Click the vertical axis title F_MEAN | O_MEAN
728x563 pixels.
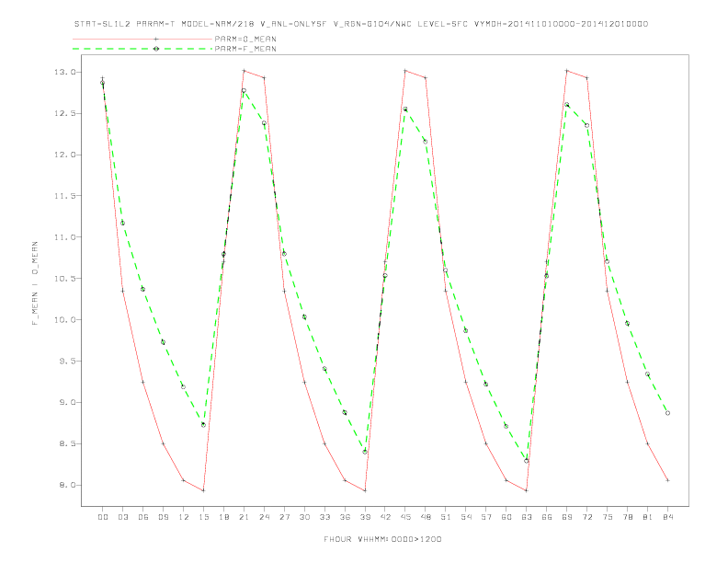tap(35, 283)
